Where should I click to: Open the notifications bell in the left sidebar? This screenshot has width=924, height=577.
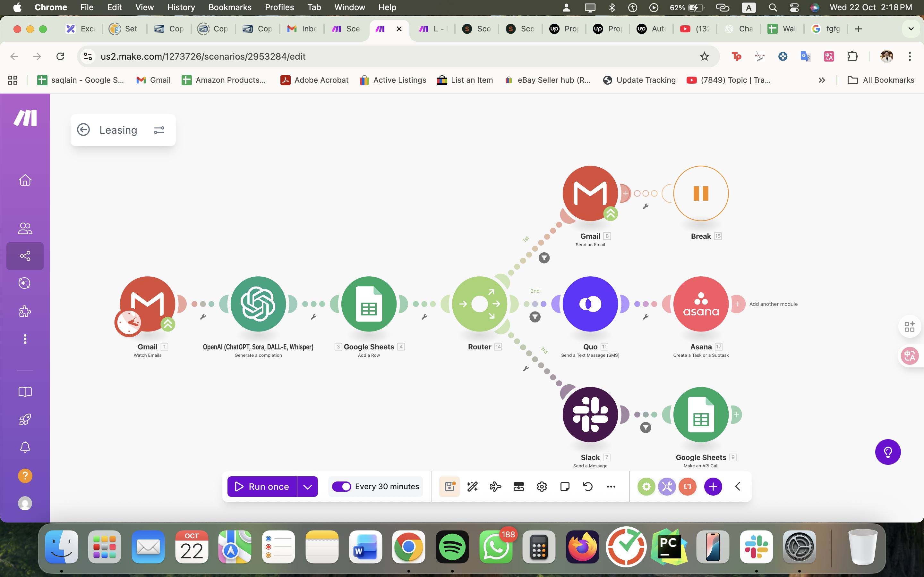(25, 447)
